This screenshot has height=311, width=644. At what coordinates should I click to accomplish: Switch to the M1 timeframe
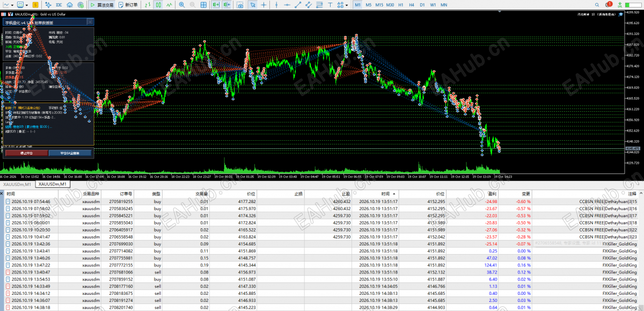point(357,5)
